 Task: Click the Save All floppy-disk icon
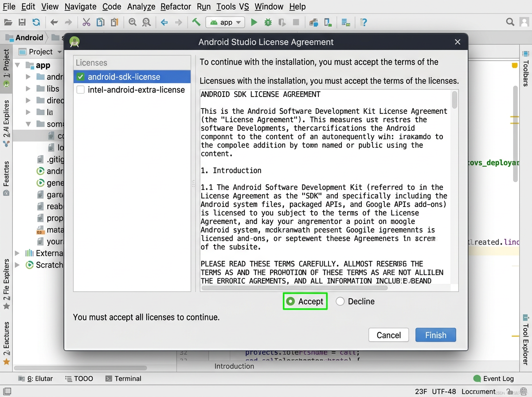[x=22, y=22]
